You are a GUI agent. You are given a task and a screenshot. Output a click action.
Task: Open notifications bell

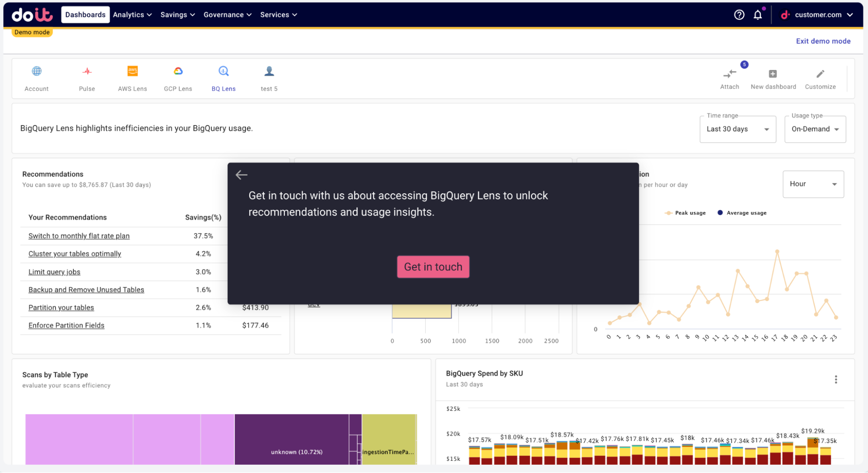coord(757,14)
